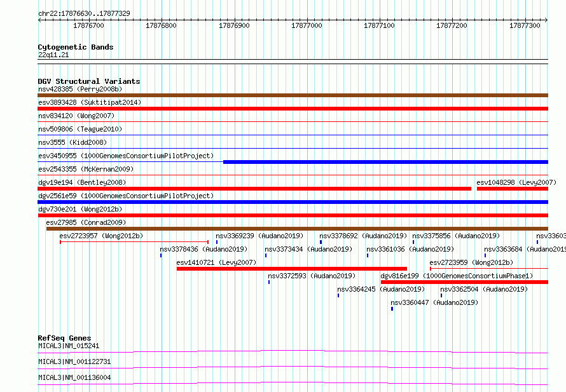The image size is (566, 392).
Task: Click the nsv3369239 (Audano2019) blue marker
Action: (x=217, y=242)
